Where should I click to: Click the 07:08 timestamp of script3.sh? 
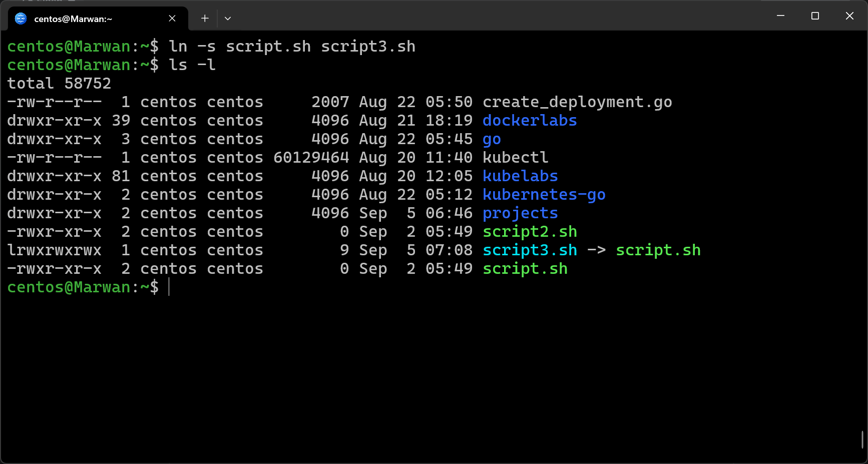point(449,250)
